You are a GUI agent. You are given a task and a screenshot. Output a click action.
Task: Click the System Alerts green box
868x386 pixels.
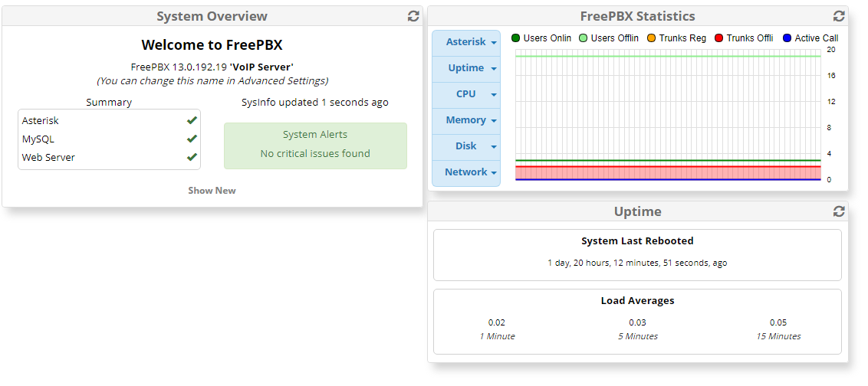click(316, 146)
